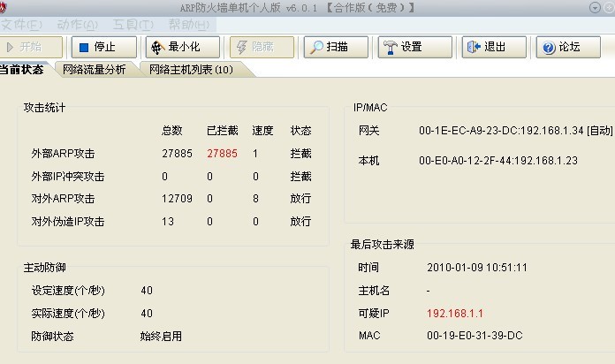Screen dimensions: 615x364
Task: Open the 工具(T) menu
Action: pos(133,25)
